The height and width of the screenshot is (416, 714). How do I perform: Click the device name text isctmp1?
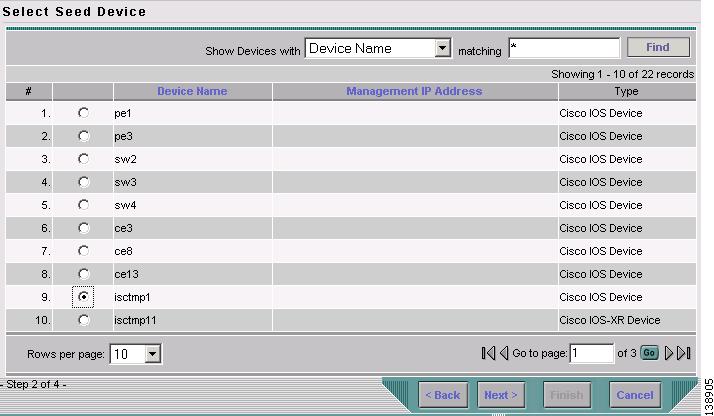132,297
